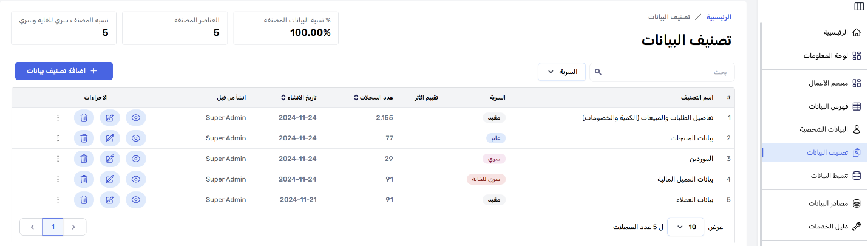Viewport: 868px width, 246px height.
Task: Click the بحث search input field
Action: coord(668,72)
